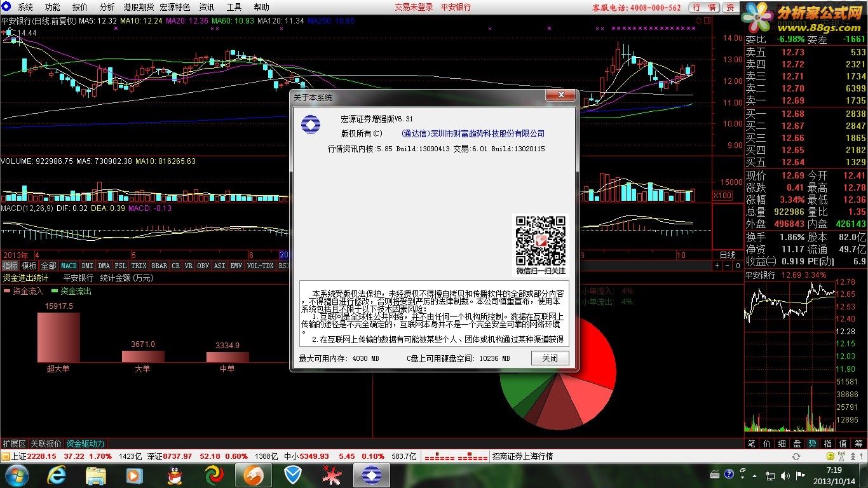
Task: Open the 分析 menu
Action: pyautogui.click(x=107, y=7)
